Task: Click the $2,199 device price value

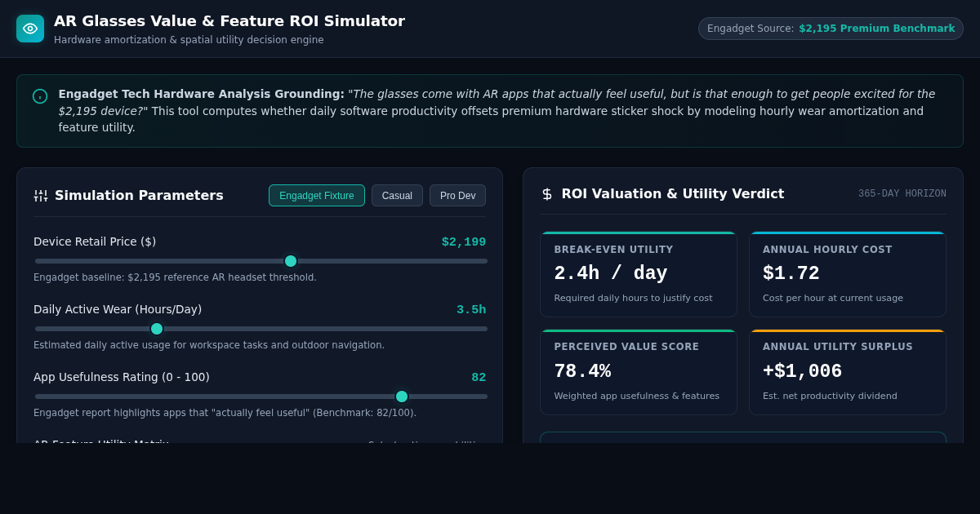Action: (464, 241)
